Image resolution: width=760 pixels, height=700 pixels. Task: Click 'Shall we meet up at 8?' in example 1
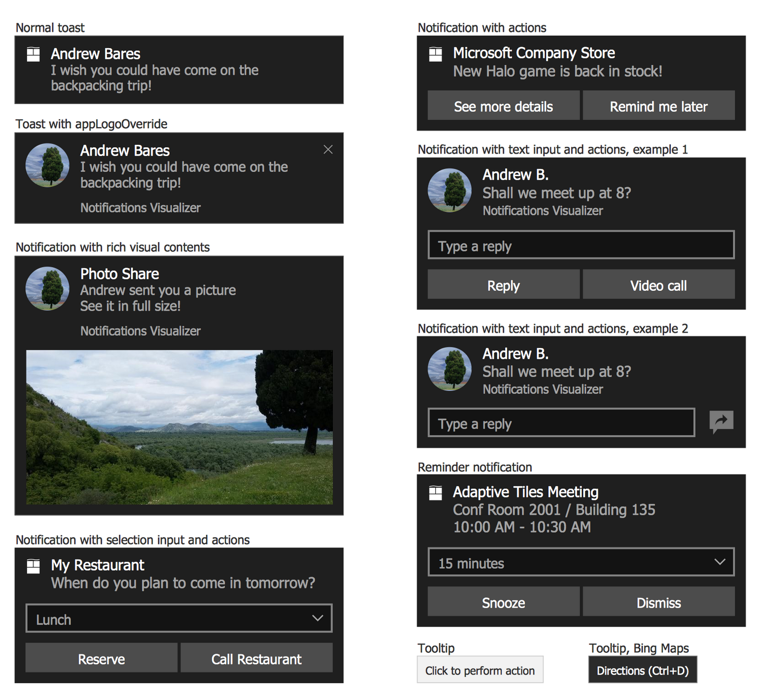[x=557, y=193]
